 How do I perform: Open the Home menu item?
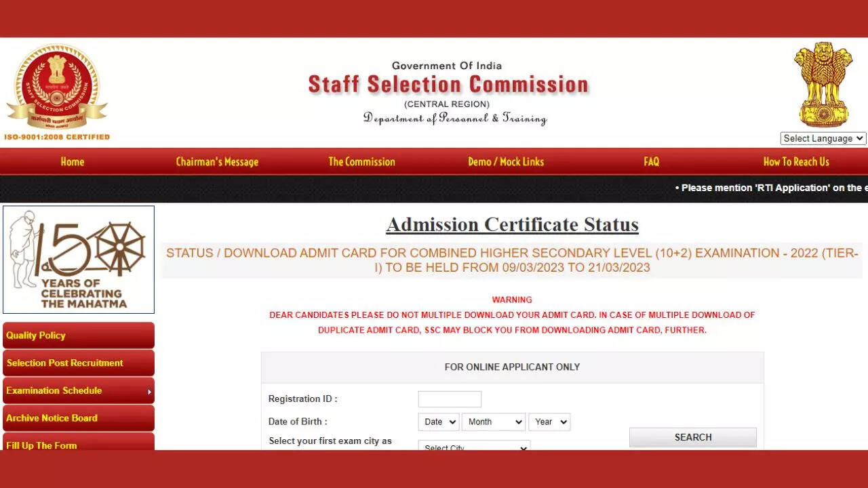pos(73,162)
